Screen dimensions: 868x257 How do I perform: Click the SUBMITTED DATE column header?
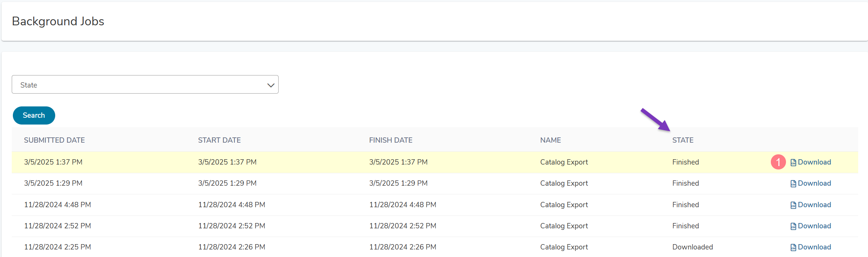pos(54,140)
